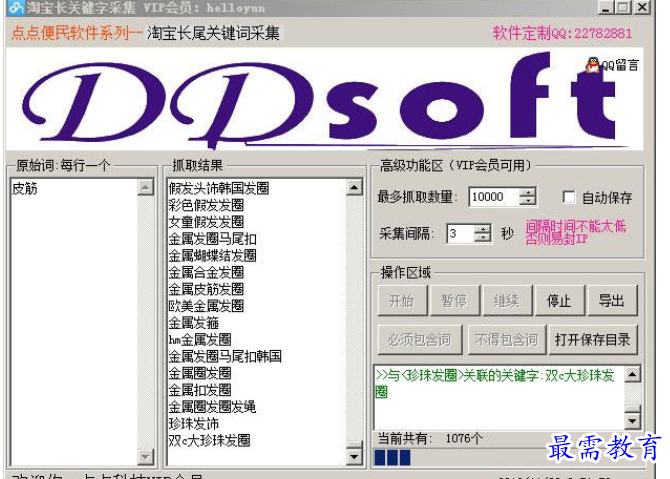Click the 点点便民软件系列 header text
The width and height of the screenshot is (670, 479).
76,33
